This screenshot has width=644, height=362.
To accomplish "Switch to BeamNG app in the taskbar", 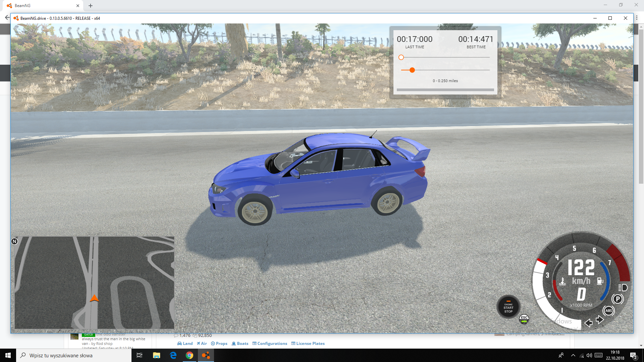I will pos(206,355).
